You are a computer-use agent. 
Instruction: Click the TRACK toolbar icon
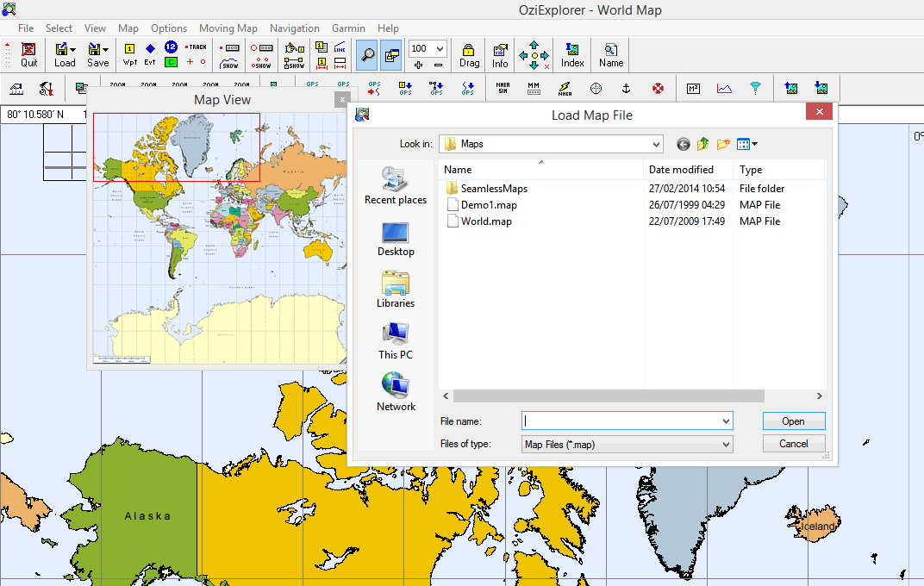pyautogui.click(x=197, y=47)
